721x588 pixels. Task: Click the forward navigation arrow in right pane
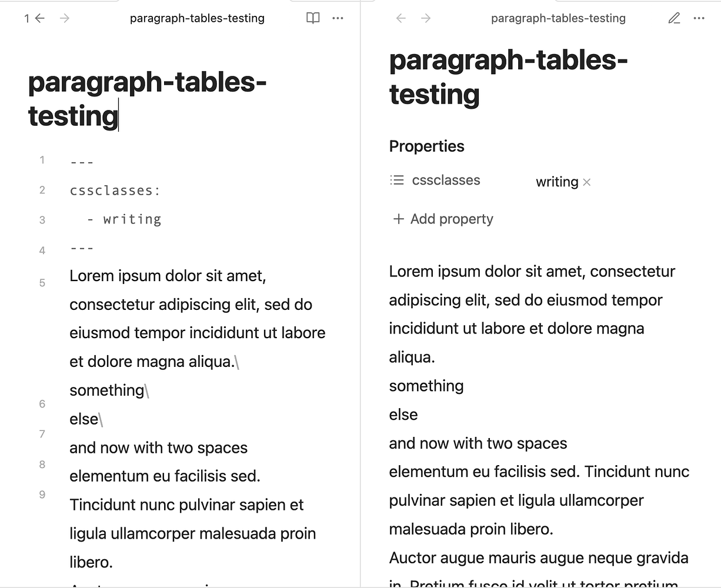point(425,18)
